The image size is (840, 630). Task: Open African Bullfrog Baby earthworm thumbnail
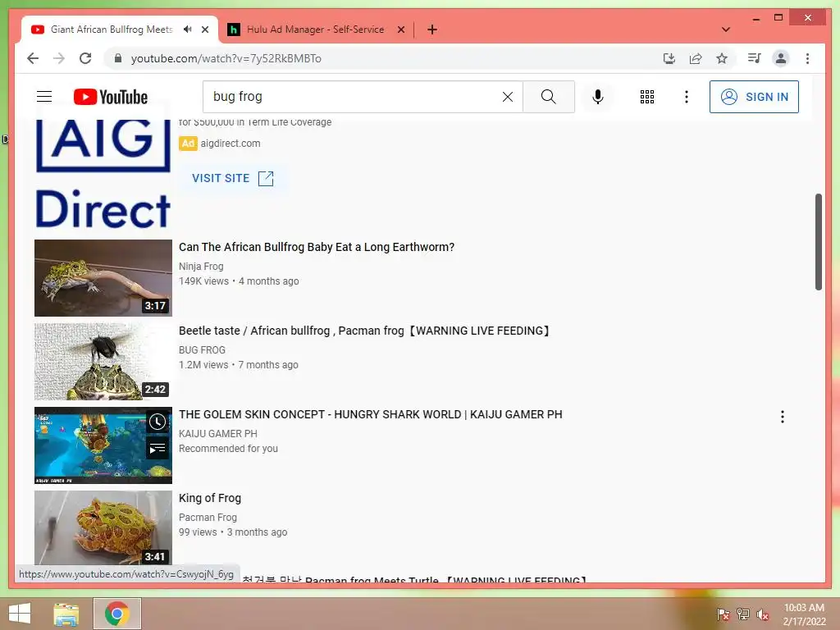point(103,278)
